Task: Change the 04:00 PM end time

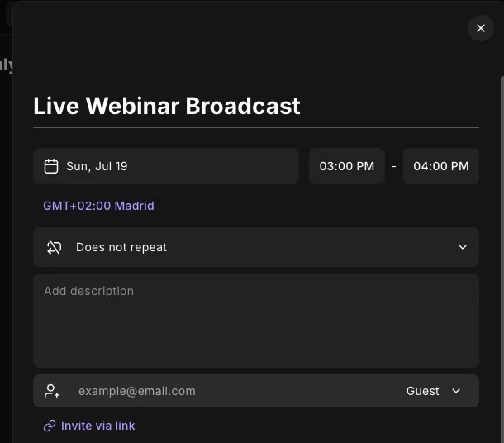Action: click(441, 166)
